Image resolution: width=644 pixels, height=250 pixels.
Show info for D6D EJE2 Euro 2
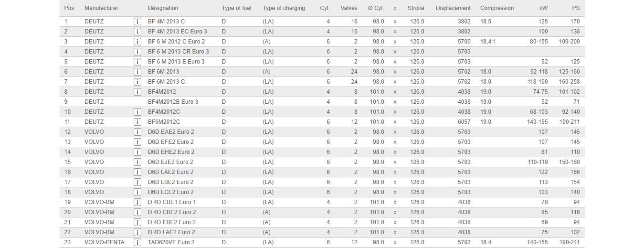point(137,162)
